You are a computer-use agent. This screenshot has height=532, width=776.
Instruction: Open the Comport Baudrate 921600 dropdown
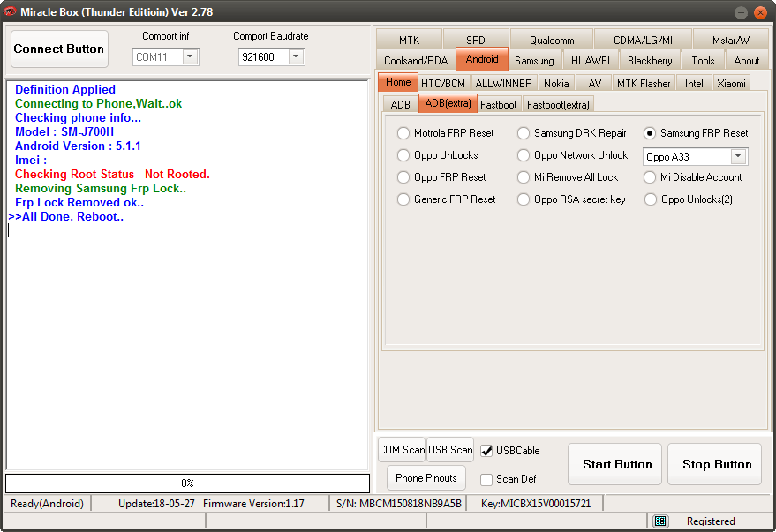click(296, 56)
